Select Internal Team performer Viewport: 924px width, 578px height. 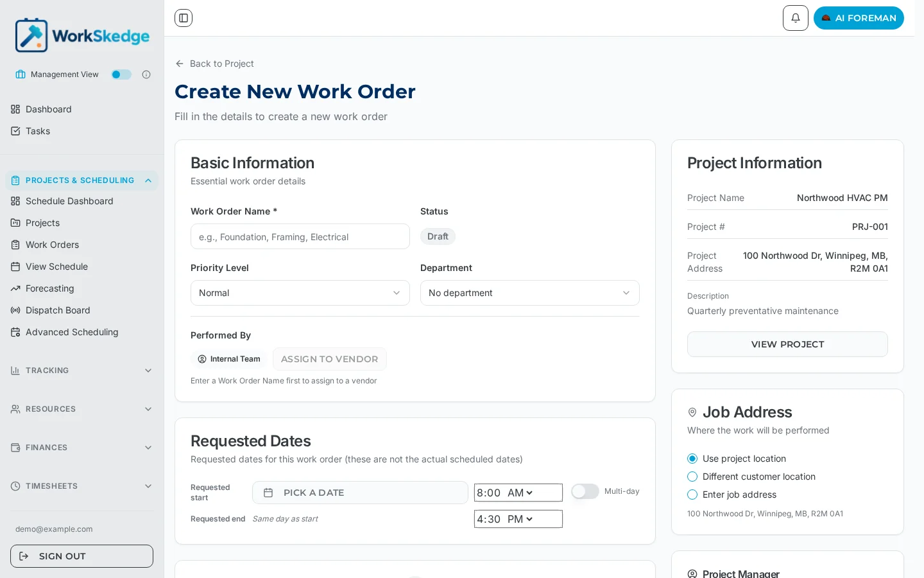[x=229, y=359]
